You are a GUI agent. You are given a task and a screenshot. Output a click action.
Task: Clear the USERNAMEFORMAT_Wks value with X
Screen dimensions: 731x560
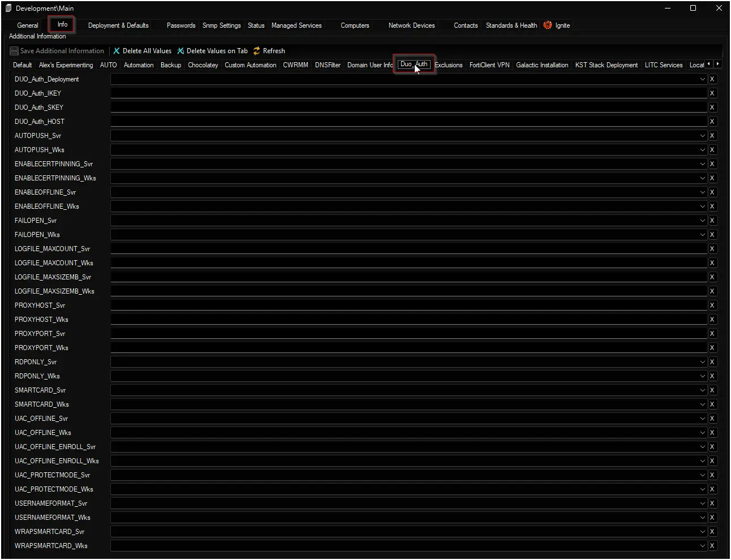pyautogui.click(x=712, y=518)
